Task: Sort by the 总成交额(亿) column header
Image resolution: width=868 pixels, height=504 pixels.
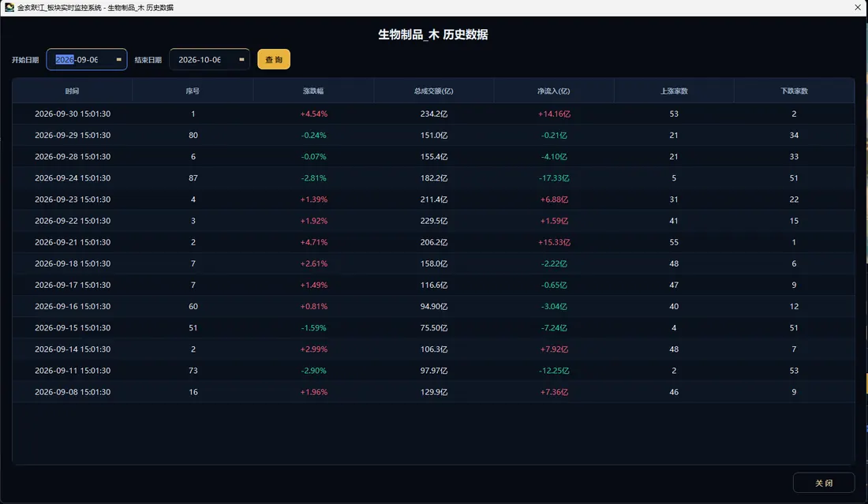Action: tap(433, 91)
